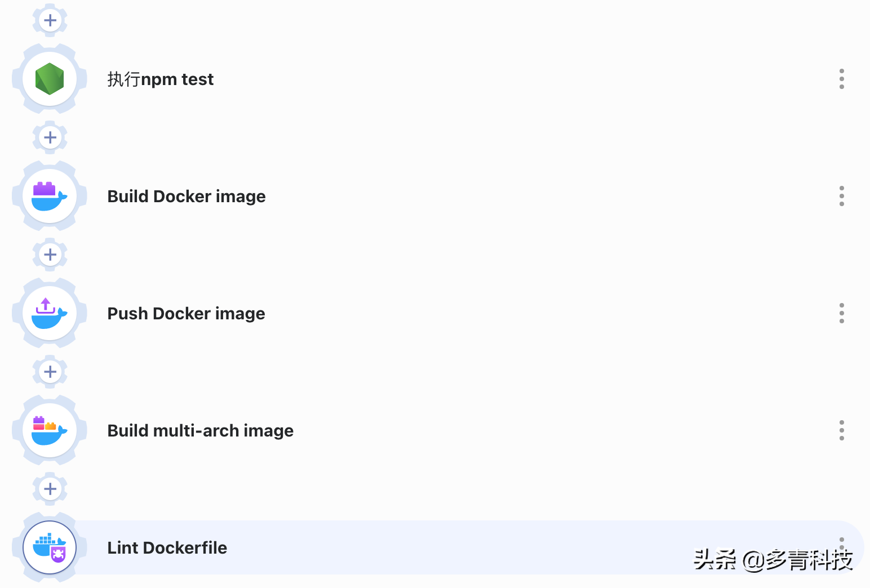The width and height of the screenshot is (870, 588).
Task: Open the Build Docker image action label
Action: click(x=186, y=197)
